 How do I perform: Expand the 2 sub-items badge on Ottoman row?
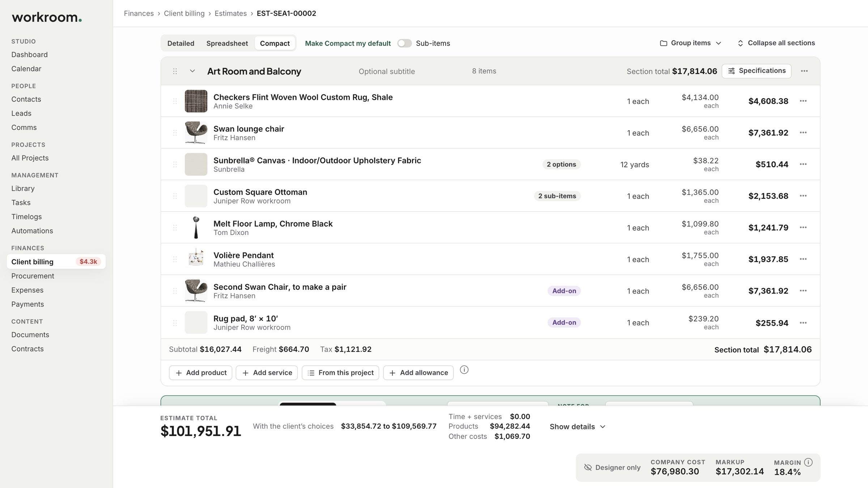point(557,196)
